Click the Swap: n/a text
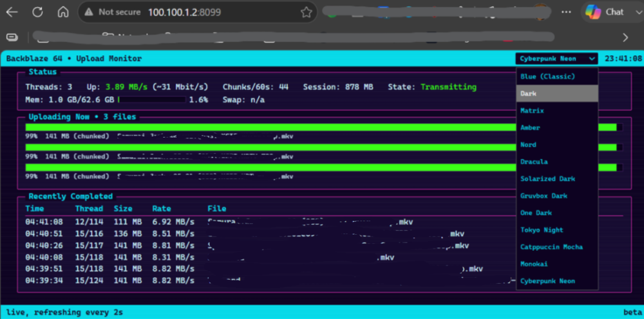Image resolution: width=644 pixels, height=319 pixels. 244,100
